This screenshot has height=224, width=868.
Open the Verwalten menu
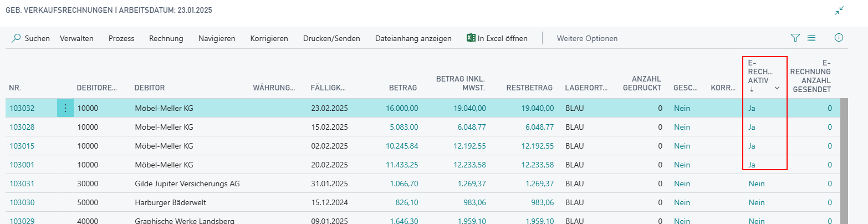point(76,38)
